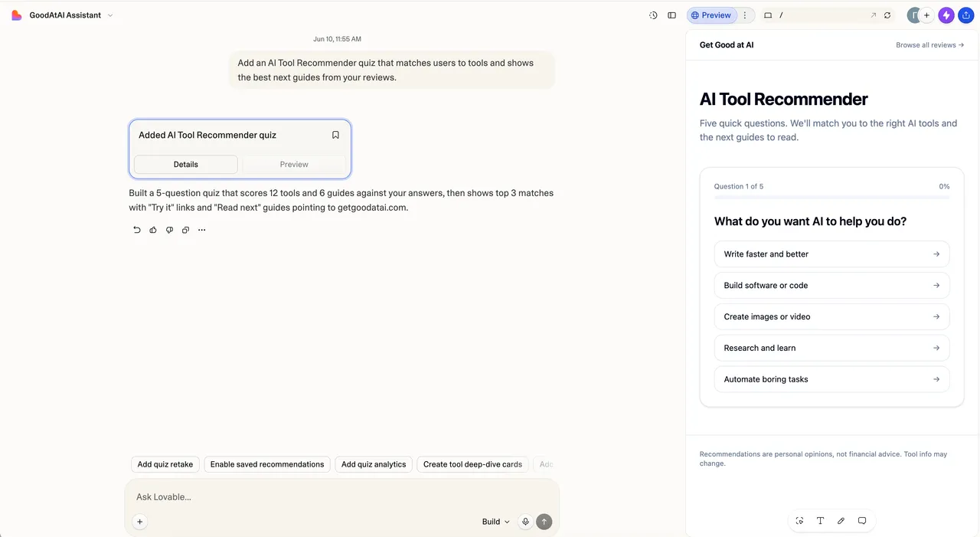Click the send arrow button

(544, 522)
